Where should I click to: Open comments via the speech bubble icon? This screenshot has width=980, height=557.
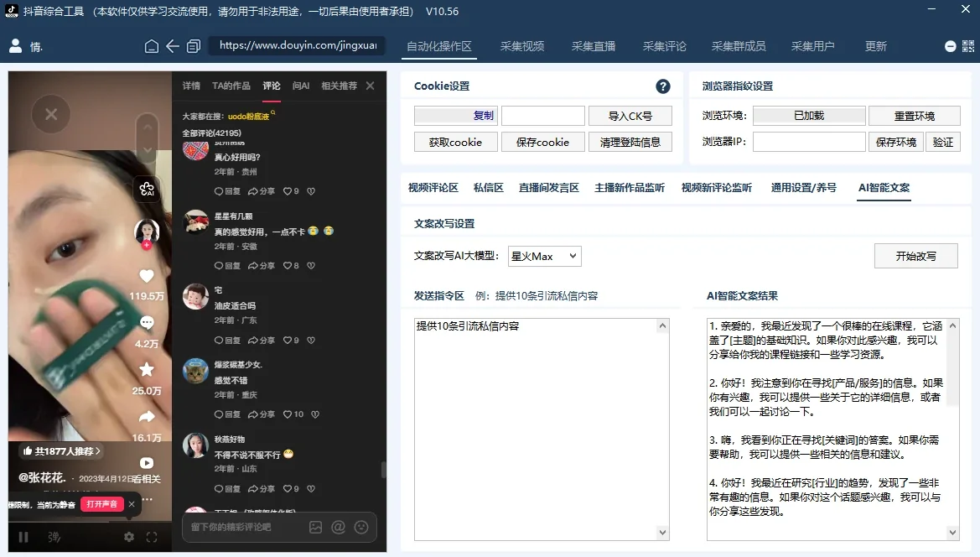147,323
